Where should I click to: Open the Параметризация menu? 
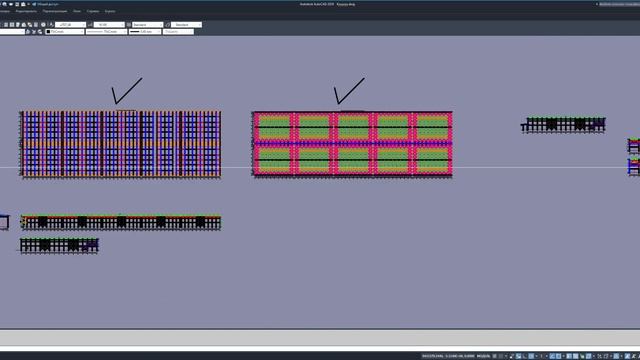pos(55,11)
